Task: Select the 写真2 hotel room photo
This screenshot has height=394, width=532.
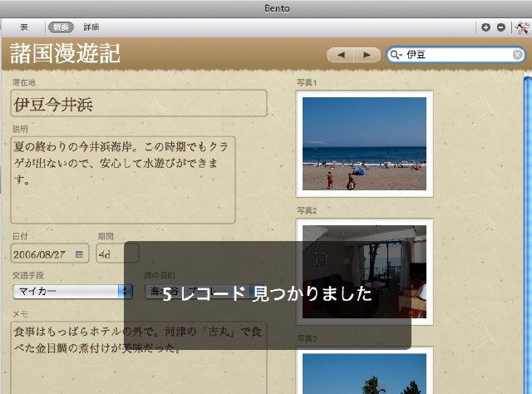Action: point(364,272)
